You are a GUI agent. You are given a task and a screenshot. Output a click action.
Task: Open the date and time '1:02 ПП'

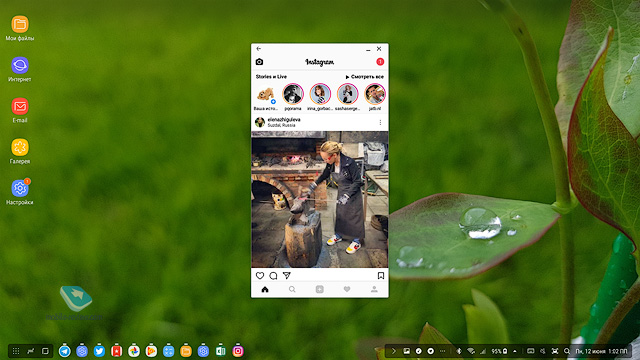(x=602, y=351)
